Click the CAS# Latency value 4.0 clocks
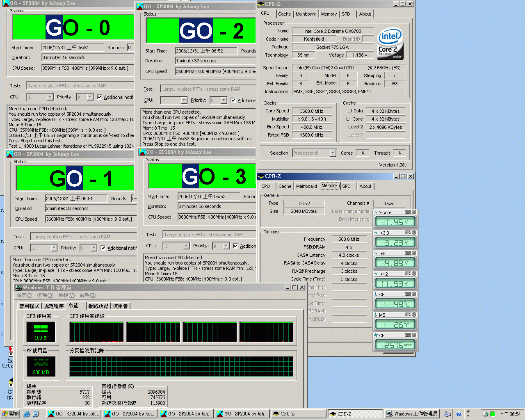The height and width of the screenshot is (420, 525). [349, 255]
